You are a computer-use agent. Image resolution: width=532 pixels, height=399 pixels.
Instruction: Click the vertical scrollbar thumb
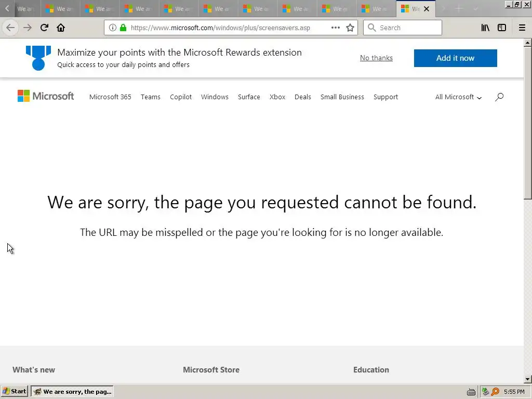click(x=528, y=123)
